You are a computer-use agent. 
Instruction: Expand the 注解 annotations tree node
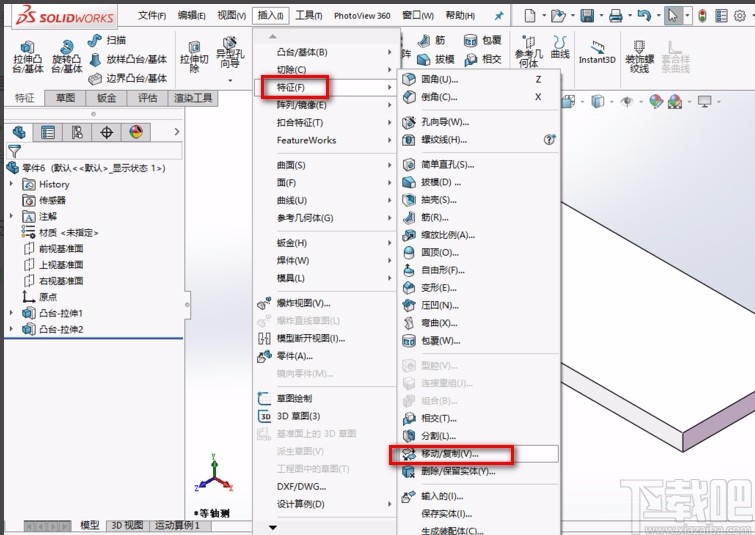11,216
